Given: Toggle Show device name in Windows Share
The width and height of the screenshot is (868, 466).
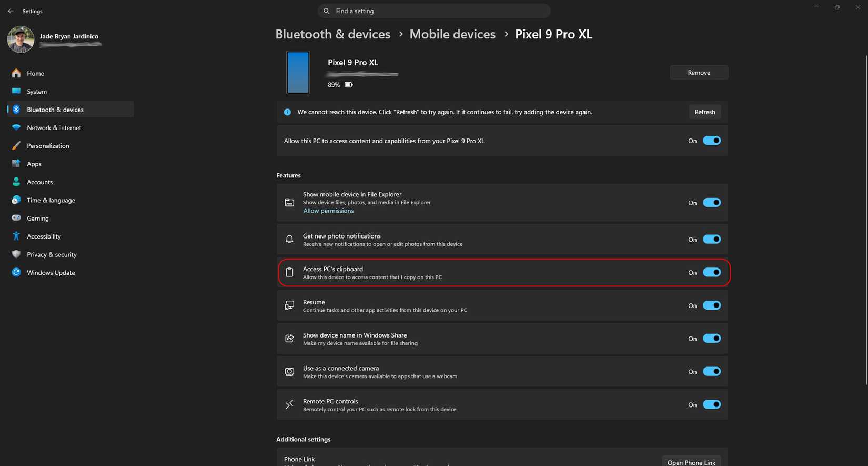Looking at the screenshot, I should tap(712, 339).
